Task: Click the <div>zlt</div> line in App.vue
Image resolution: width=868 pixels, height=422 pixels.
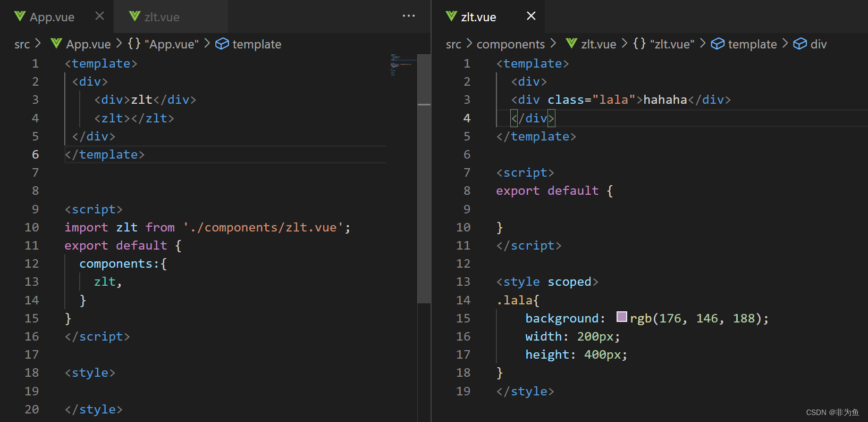Action: (145, 100)
